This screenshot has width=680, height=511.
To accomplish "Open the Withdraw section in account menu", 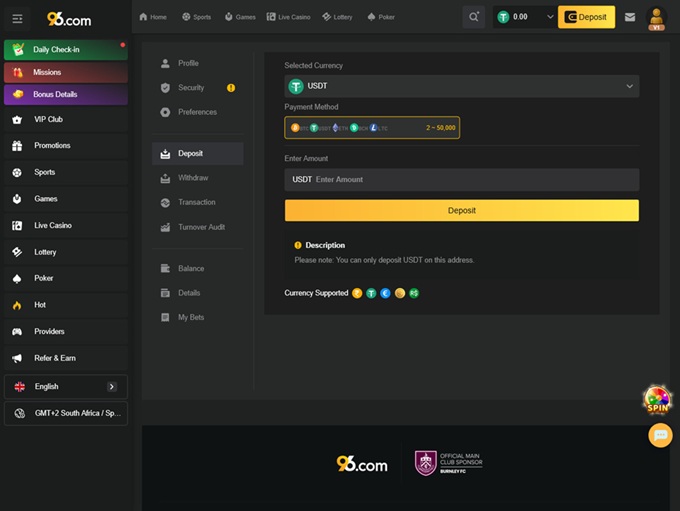I will 193,178.
